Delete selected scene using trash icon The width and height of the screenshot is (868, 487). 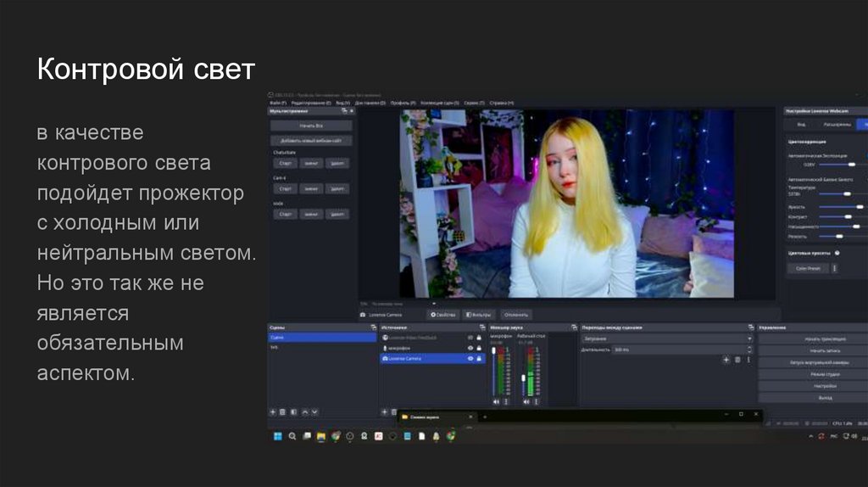tap(283, 411)
